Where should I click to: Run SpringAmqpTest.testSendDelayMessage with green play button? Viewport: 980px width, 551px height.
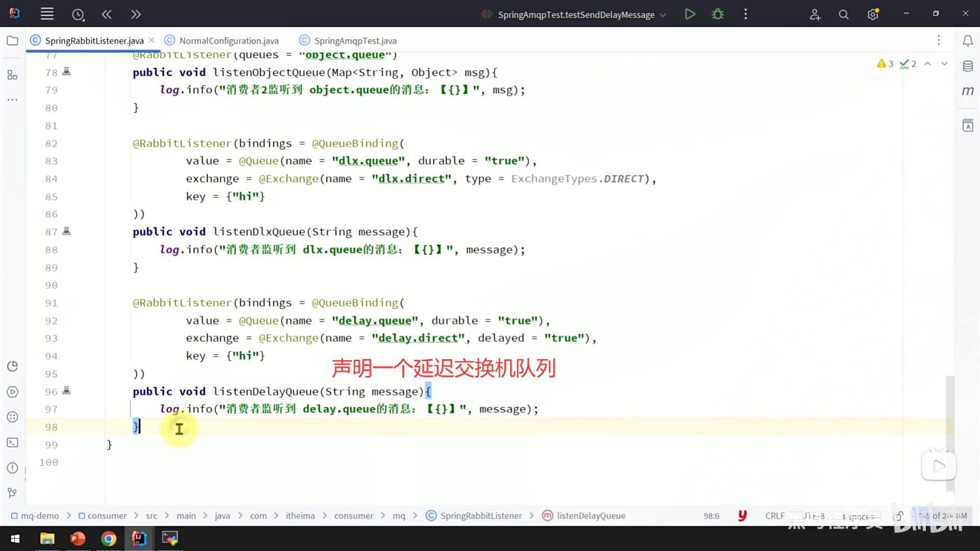coord(690,14)
